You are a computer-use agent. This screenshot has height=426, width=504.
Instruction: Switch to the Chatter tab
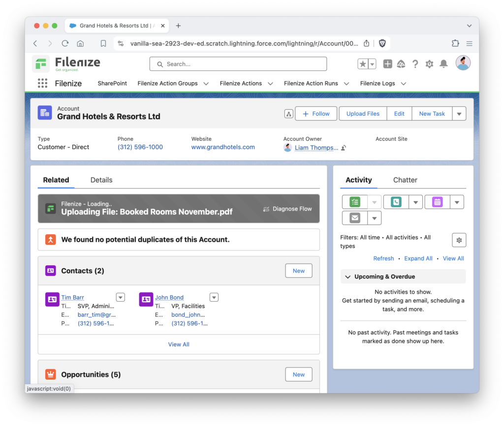pos(405,180)
